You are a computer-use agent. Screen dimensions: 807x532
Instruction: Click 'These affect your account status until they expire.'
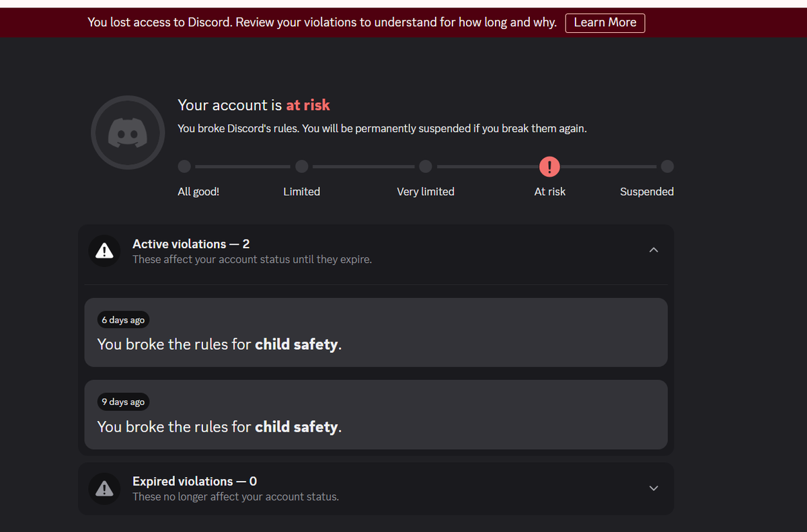[252, 259]
